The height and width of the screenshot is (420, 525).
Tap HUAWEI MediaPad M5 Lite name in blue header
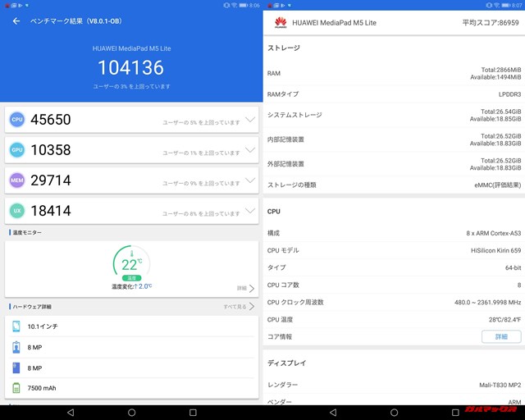click(x=131, y=48)
